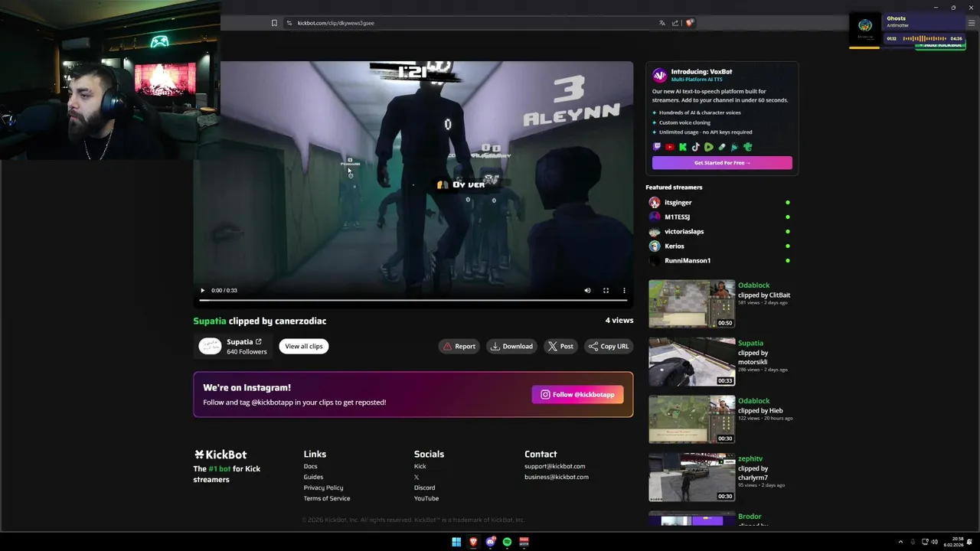Click Kick platform icon in VoxBot ad
The width and height of the screenshot is (980, 551).
683,147
